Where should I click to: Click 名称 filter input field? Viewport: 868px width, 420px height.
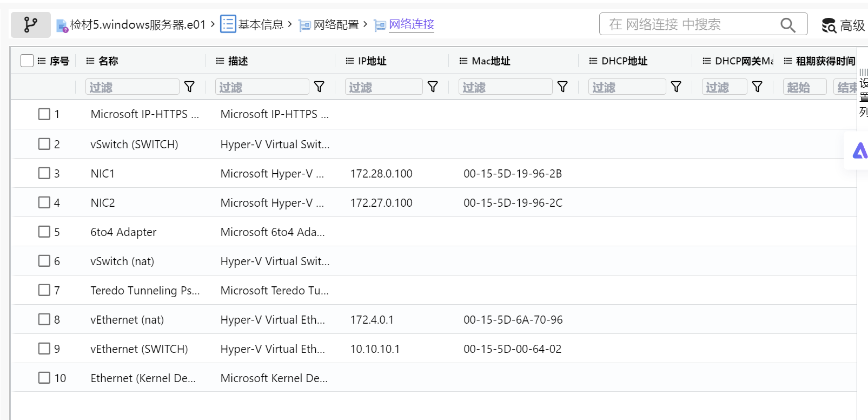point(132,87)
